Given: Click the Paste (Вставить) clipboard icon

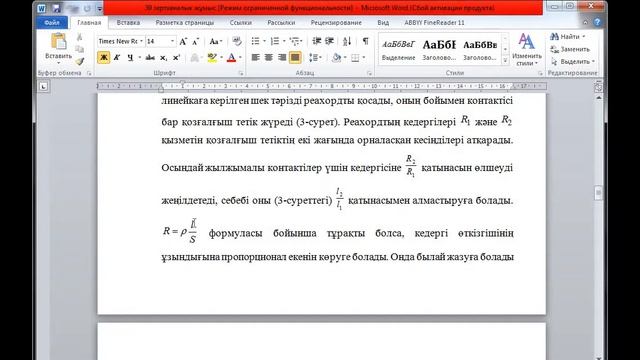Looking at the screenshot, I should (x=58, y=42).
